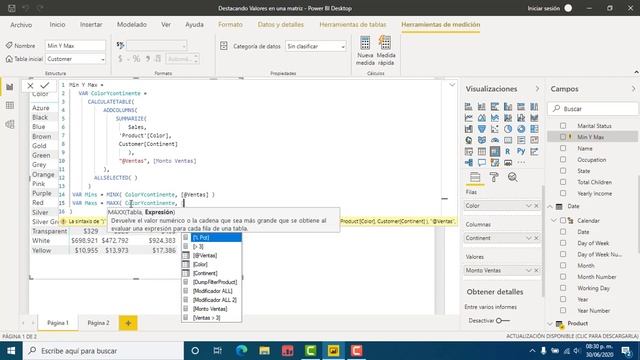Select the map visualization globe icon
640x360 pixels.
pyautogui.click(x=469, y=140)
